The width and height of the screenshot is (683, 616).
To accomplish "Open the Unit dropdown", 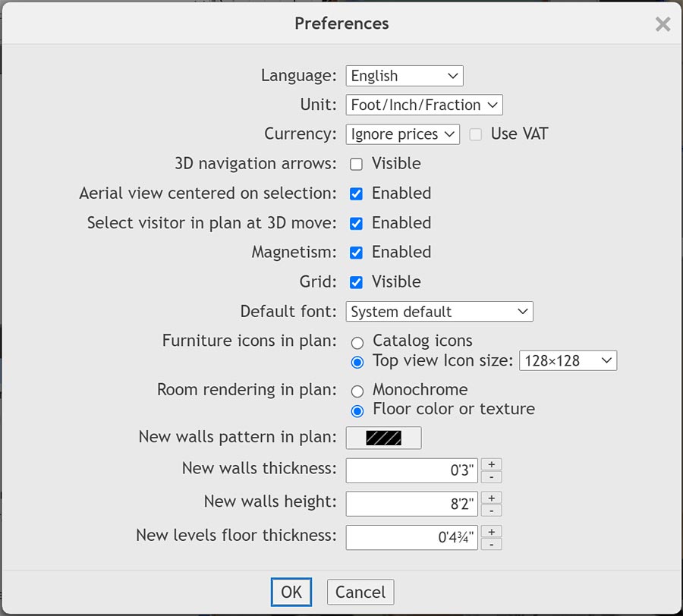I will point(424,105).
